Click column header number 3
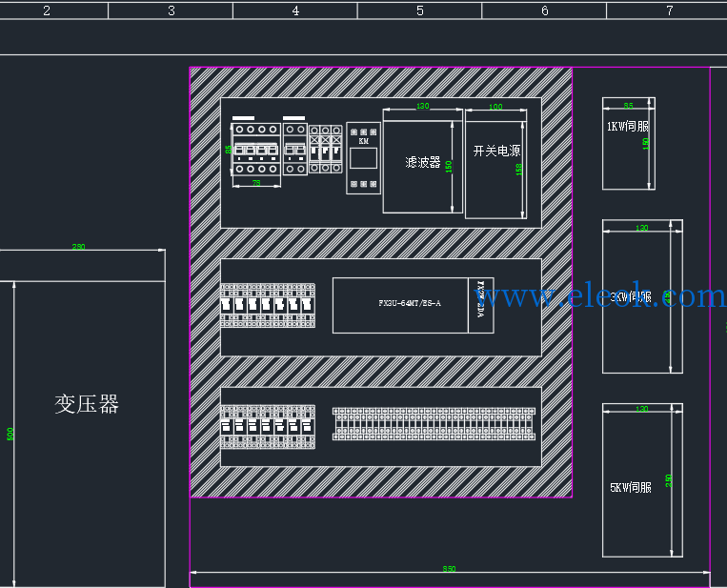 pyautogui.click(x=172, y=10)
